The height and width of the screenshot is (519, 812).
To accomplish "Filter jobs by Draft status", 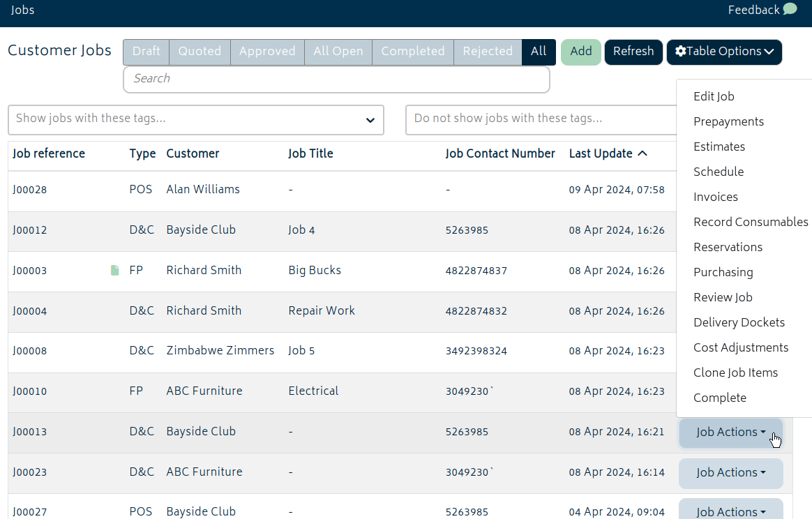I will (146, 52).
